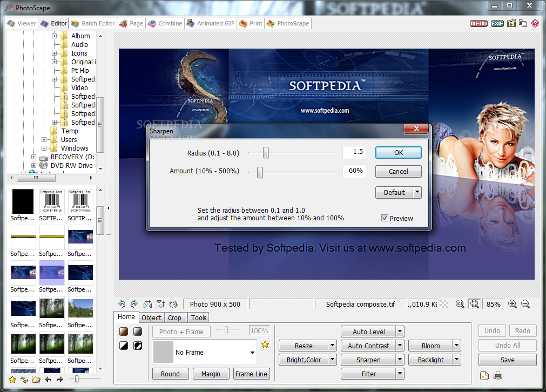This screenshot has height=392, width=546.
Task: Click the explorer folder icon below thumbnails
Action: click(x=36, y=380)
